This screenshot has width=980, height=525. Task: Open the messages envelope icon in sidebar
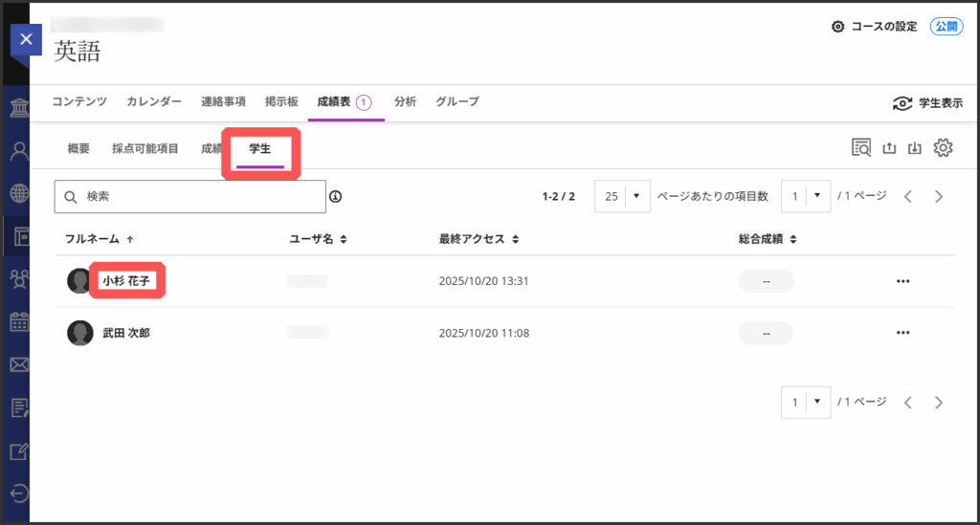tap(18, 364)
